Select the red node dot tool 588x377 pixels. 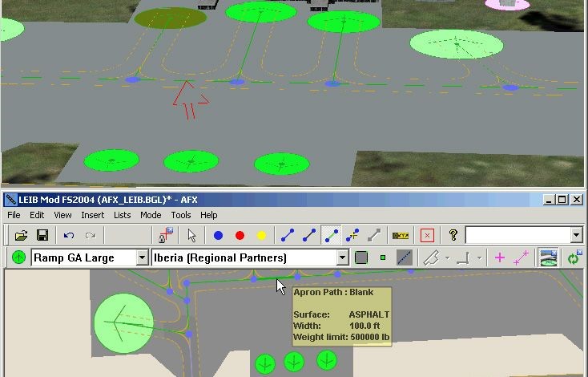click(240, 235)
